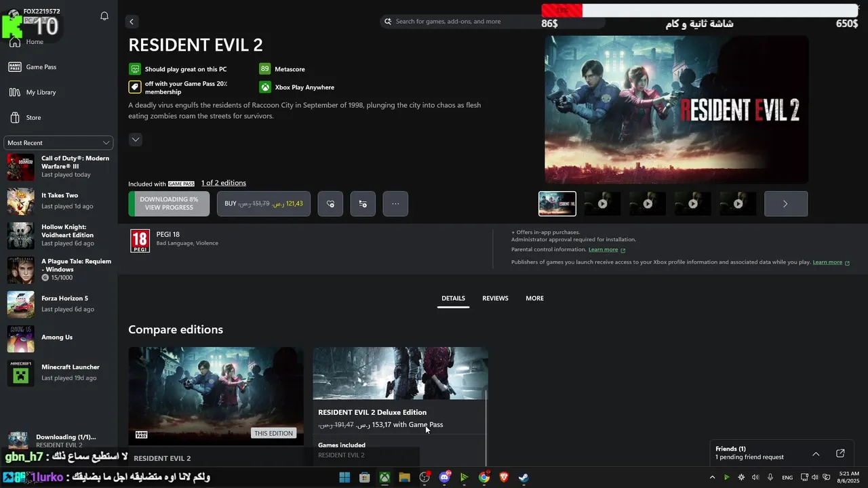
Task: Open Downloading (1/1) queue item
Action: point(58,441)
